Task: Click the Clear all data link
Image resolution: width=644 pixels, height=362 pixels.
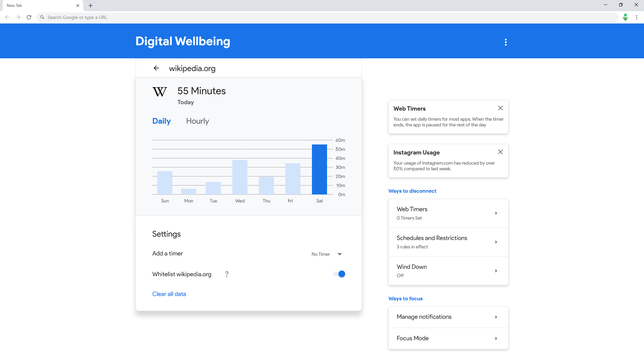Action: [x=169, y=294]
